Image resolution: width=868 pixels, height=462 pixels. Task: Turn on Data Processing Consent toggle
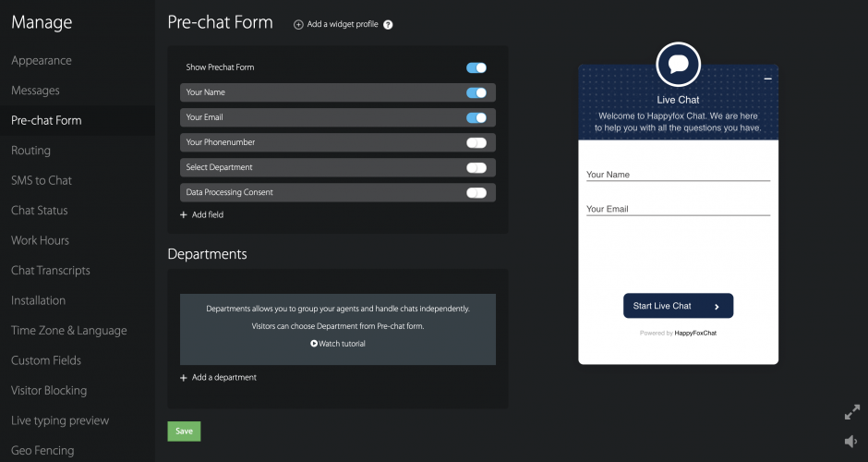(476, 192)
